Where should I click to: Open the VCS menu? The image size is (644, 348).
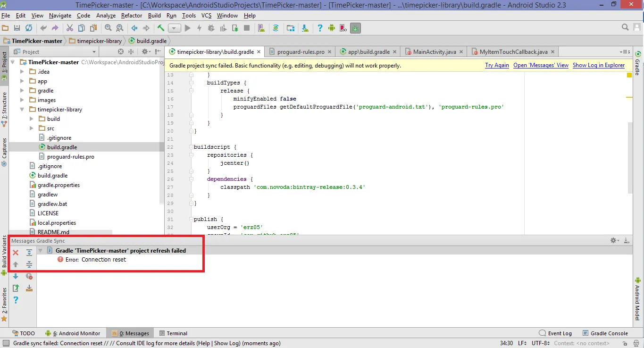(x=207, y=16)
